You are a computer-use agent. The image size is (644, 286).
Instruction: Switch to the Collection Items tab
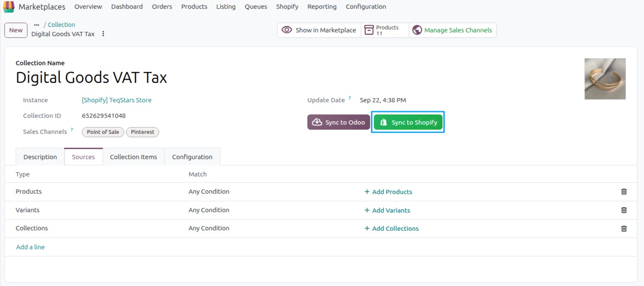[133, 157]
